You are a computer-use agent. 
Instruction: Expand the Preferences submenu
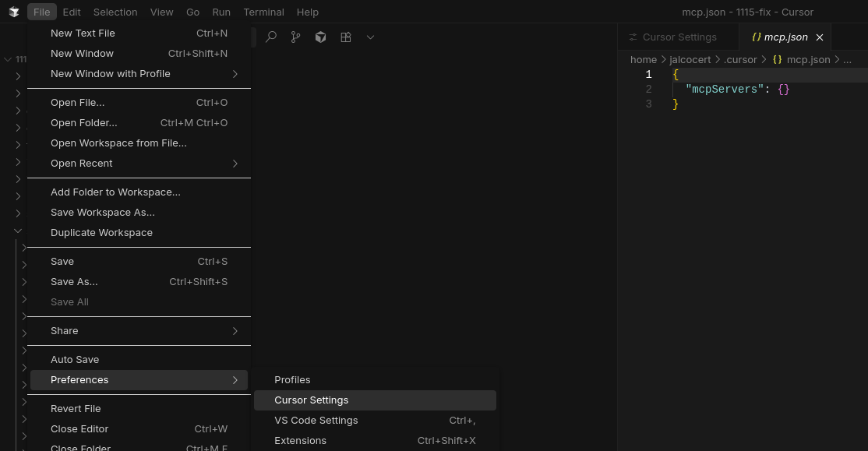[139, 379]
